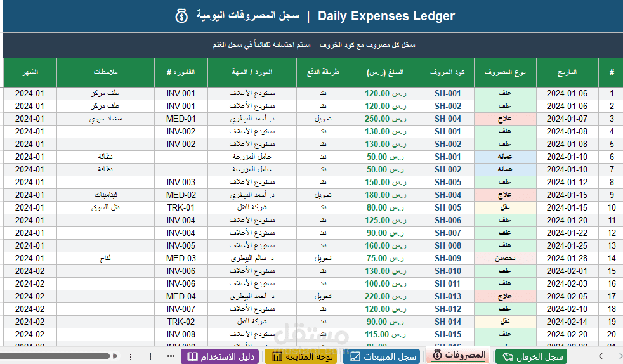Select the instruction subtitle row below the title
This screenshot has height=364, width=623.
(313, 45)
